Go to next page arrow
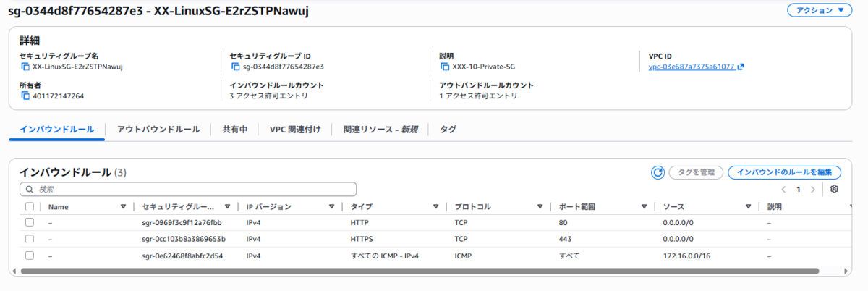Viewport: 868px width, 291px height. (813, 189)
